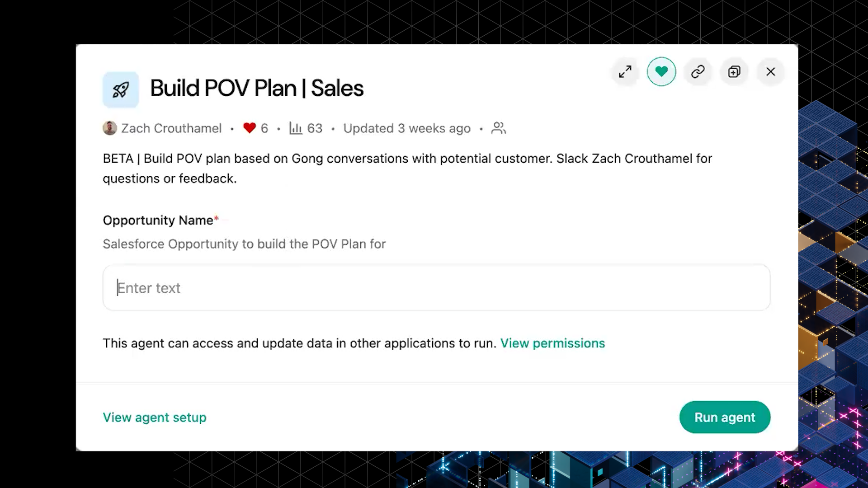Click the Salesforce Opportunity helper text
Image resolution: width=868 pixels, height=488 pixels.
(x=244, y=244)
